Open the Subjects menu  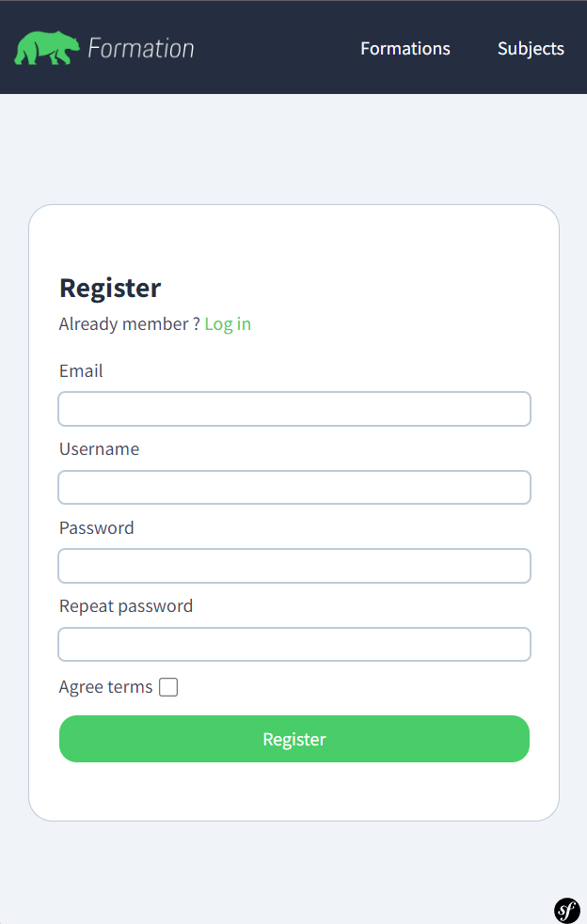[x=531, y=48]
